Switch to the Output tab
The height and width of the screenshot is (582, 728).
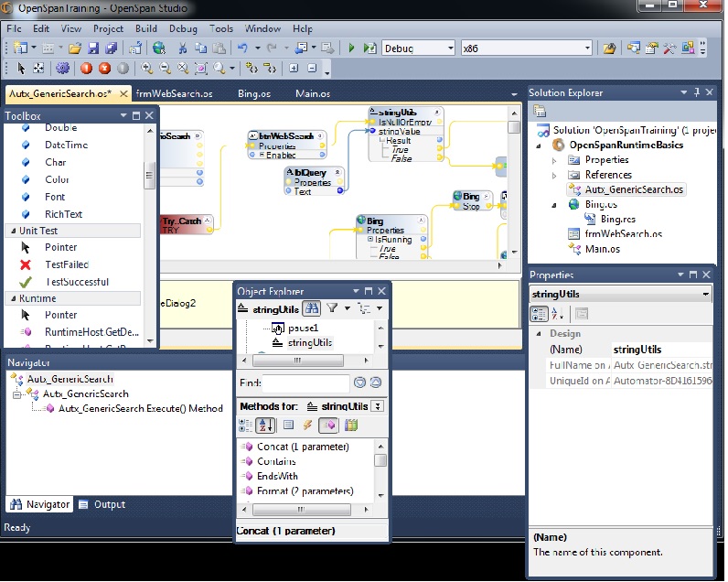pos(102,504)
